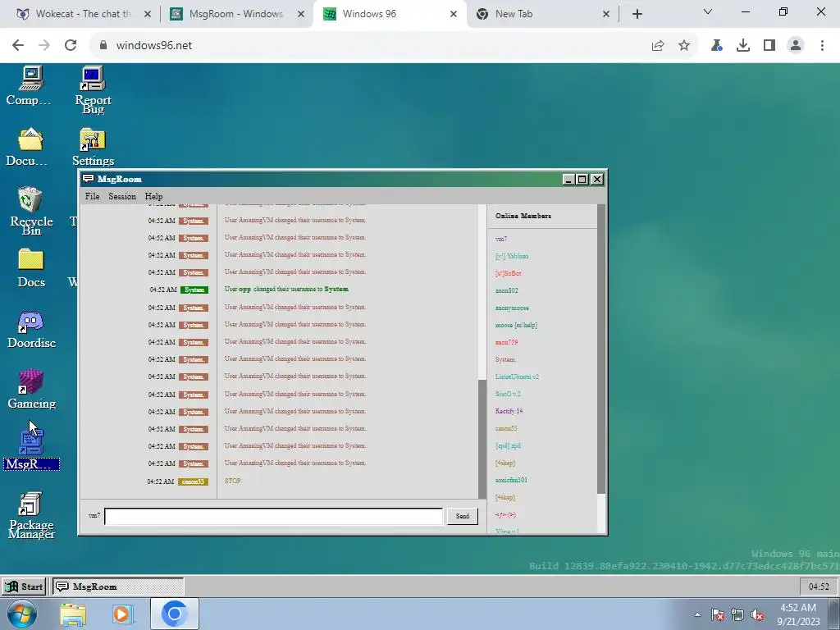
Task: Show hidden tray icons arrow
Action: [697, 614]
